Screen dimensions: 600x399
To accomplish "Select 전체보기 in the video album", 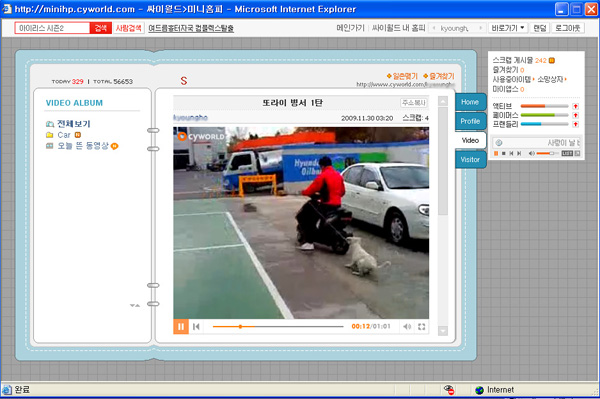I will (x=73, y=124).
